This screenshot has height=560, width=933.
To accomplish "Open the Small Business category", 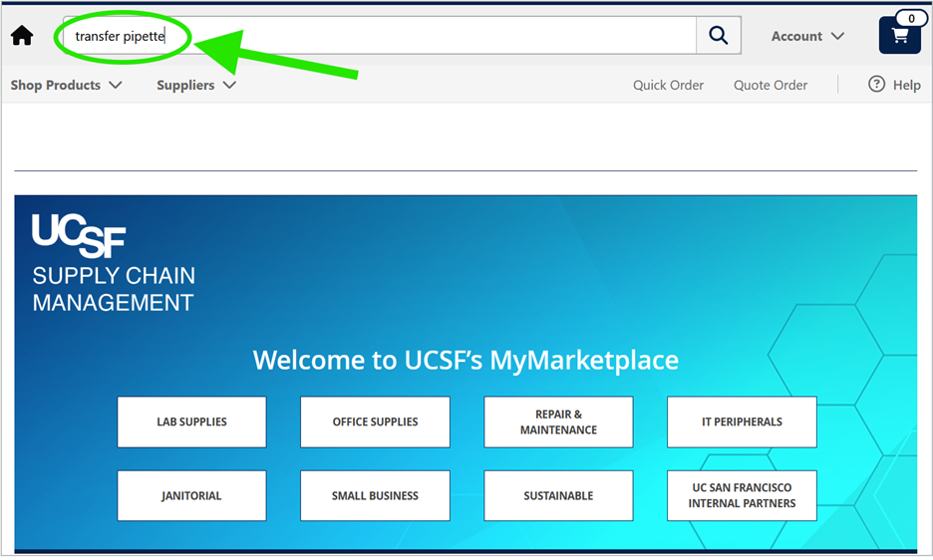I will pyautogui.click(x=375, y=495).
